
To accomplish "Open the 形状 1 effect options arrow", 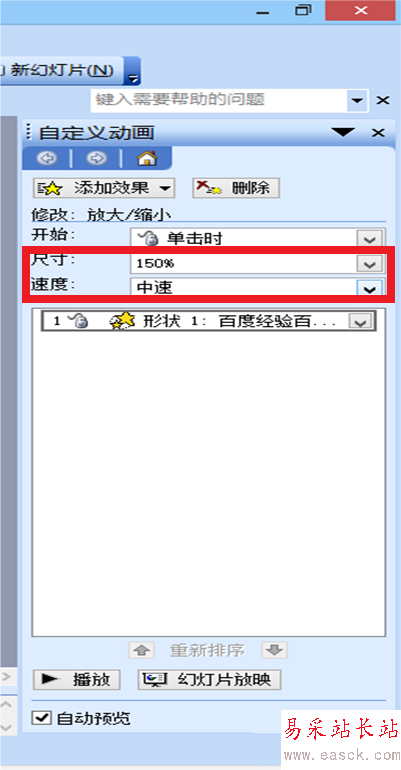I will tap(360, 322).
